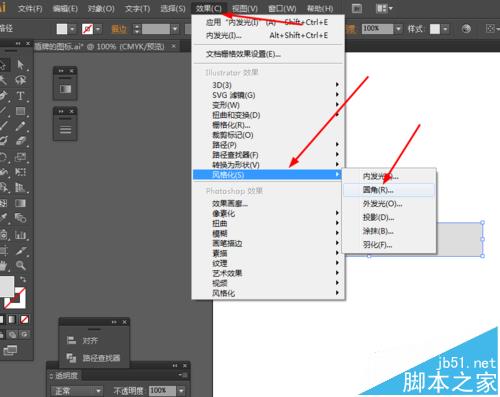
Task: Select the Perspective Grid tool
Action: click(21, 188)
